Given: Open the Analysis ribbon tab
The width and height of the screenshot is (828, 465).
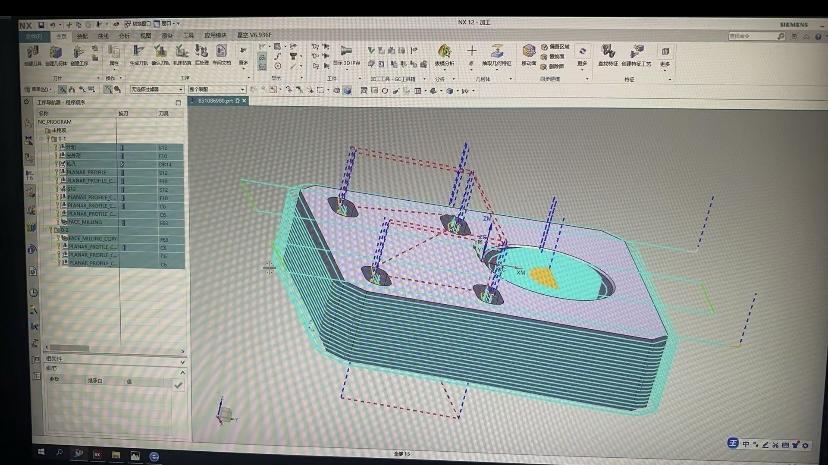Looking at the screenshot, I should tap(124, 35).
